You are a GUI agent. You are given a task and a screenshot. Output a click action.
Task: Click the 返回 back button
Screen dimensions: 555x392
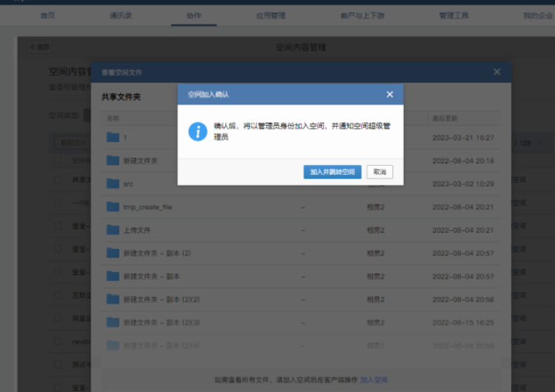(40, 47)
